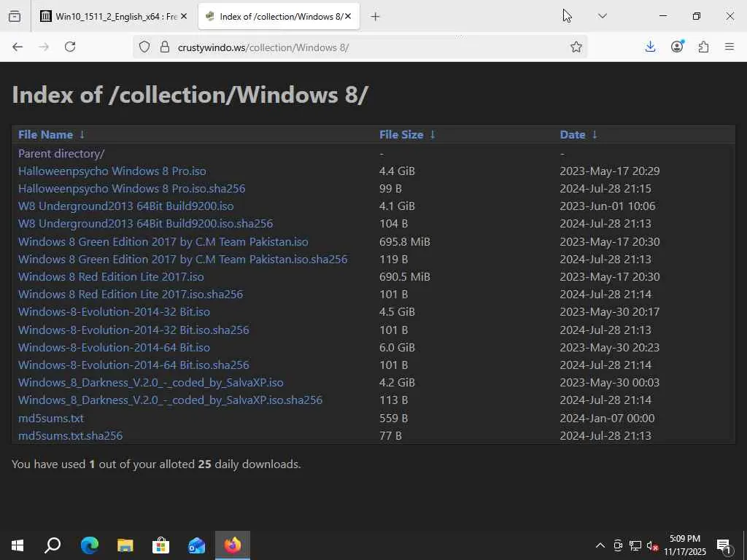This screenshot has height=560, width=747.
Task: Open network status tray icon
Action: [635, 545]
